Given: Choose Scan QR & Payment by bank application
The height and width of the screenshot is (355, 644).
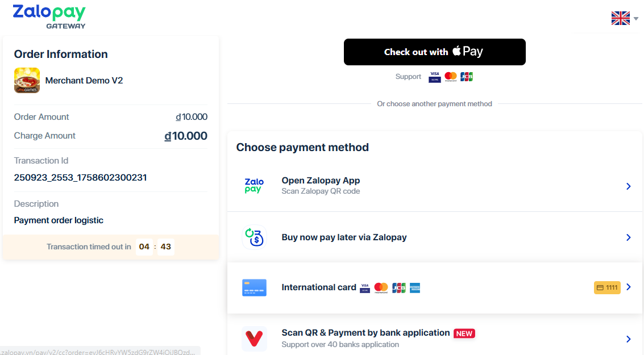Looking at the screenshot, I should point(365,333).
